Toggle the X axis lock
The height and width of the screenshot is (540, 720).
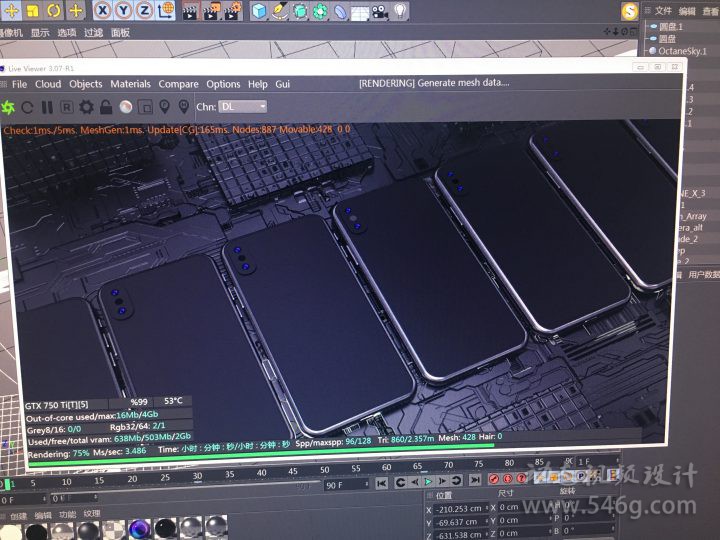pyautogui.click(x=103, y=12)
